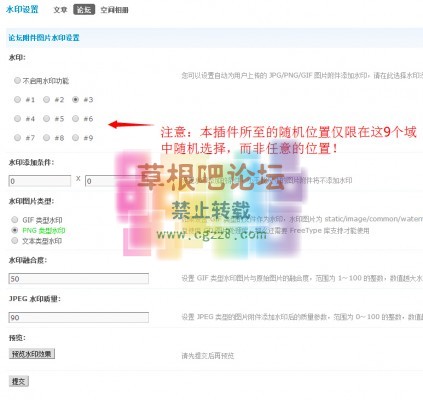Select 文本类型水印 option
423x400 pixels.
[x=15, y=240]
